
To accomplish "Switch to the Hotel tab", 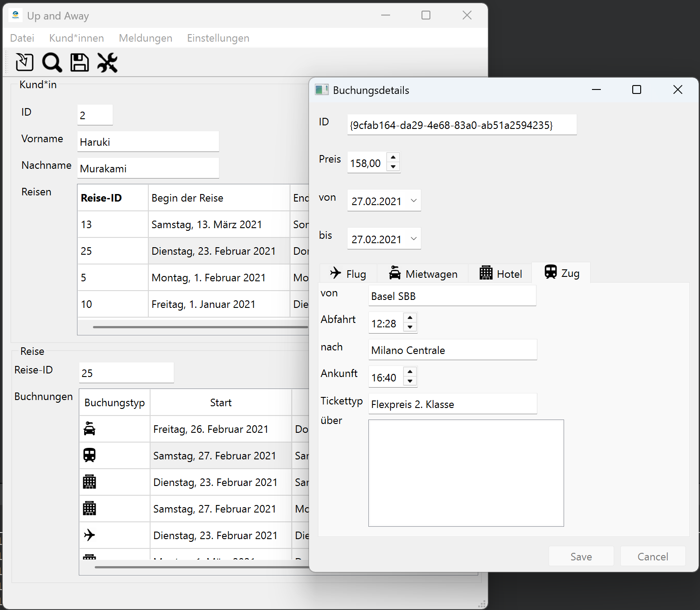I will point(500,274).
